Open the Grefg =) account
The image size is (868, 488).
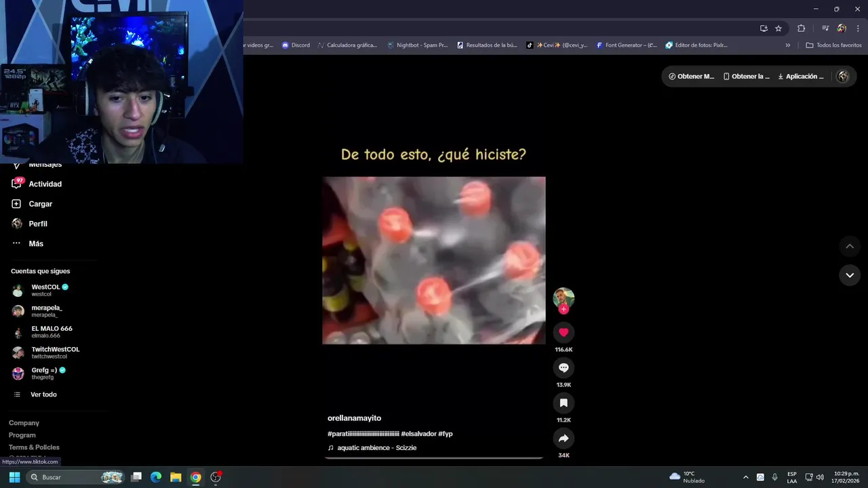48,373
